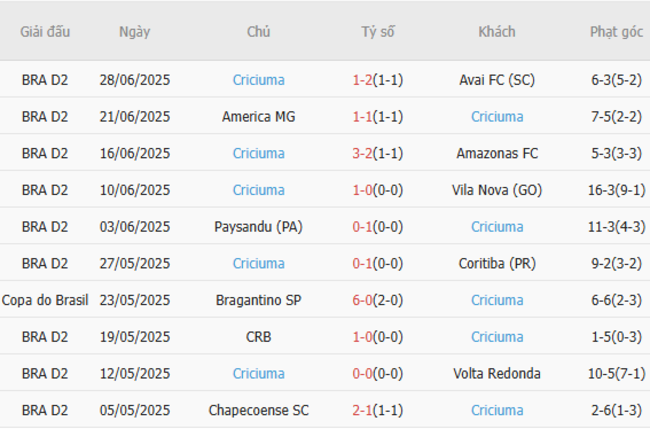Click the Paysandu (PA) home team
This screenshot has height=429, width=650.
[259, 227]
